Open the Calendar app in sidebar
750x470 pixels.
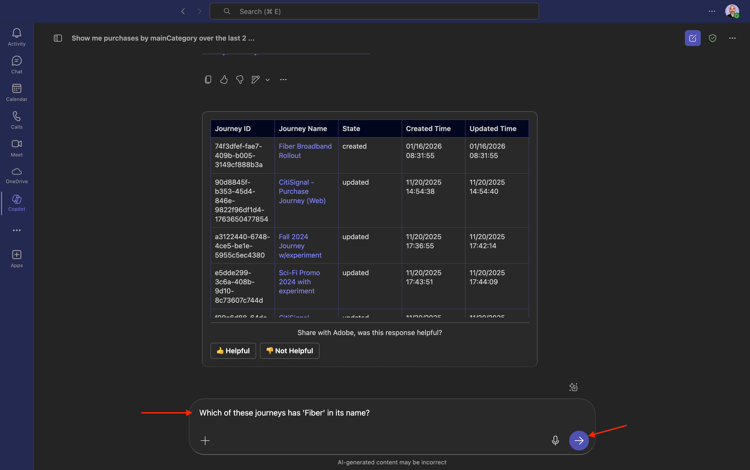(16, 92)
